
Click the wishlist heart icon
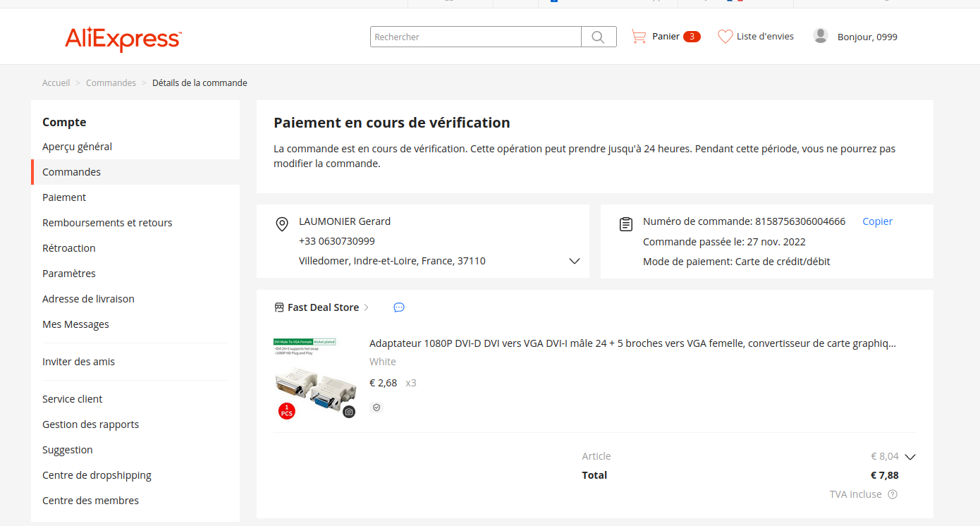[x=725, y=37]
